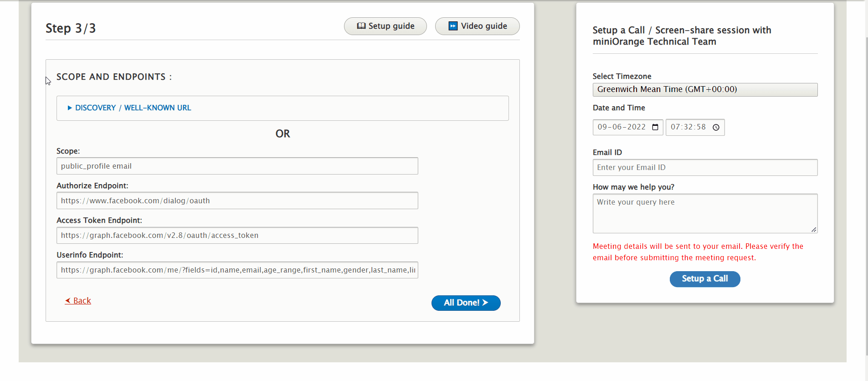Expand the Discovery / Well-Known URL section
Image resolution: width=868 pixels, height=381 pixels.
click(x=129, y=108)
